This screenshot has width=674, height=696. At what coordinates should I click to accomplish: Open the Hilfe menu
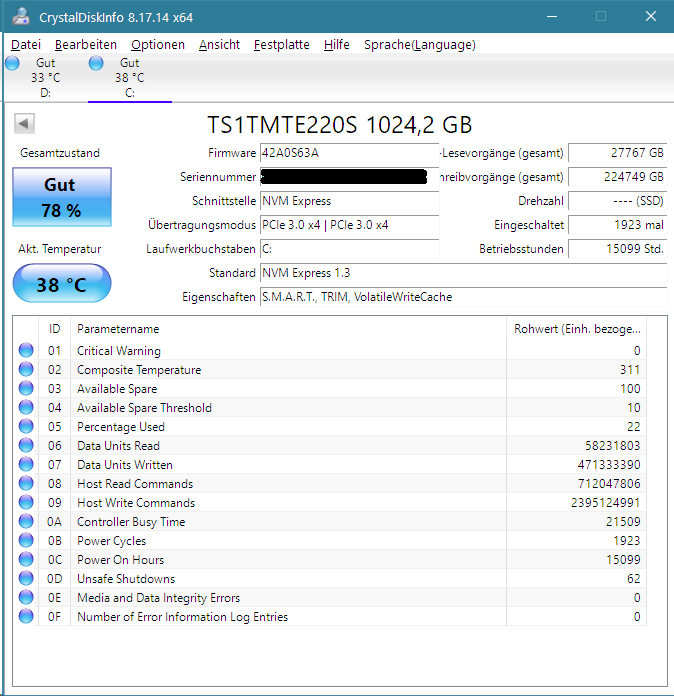[337, 44]
